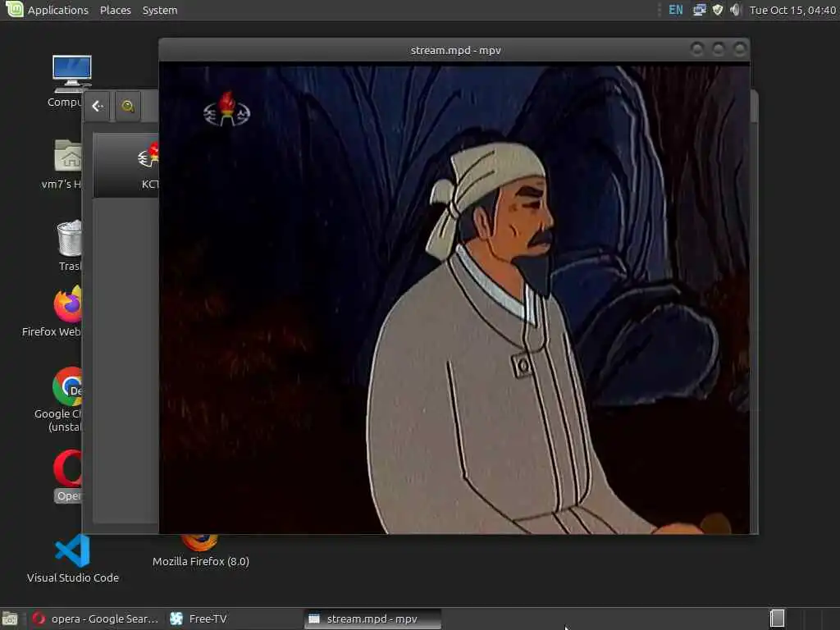Click the Linux Mint logo icon
The height and width of the screenshot is (630, 840).
pos(15,9)
